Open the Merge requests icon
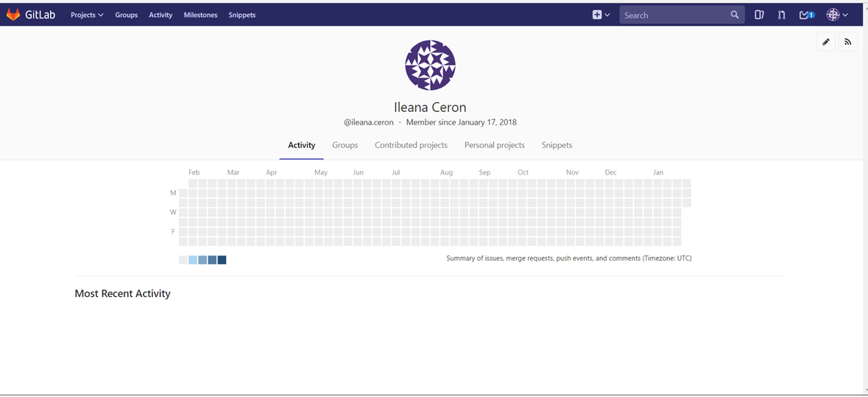 click(x=782, y=15)
